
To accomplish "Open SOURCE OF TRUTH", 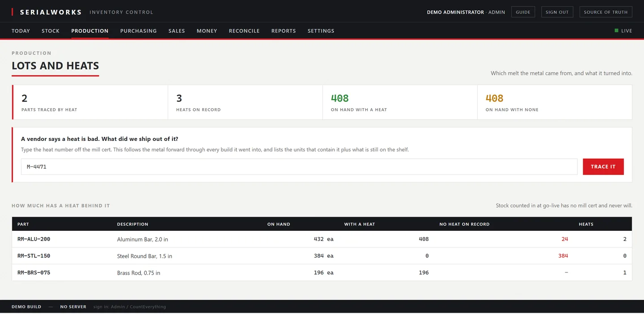I will [x=606, y=12].
